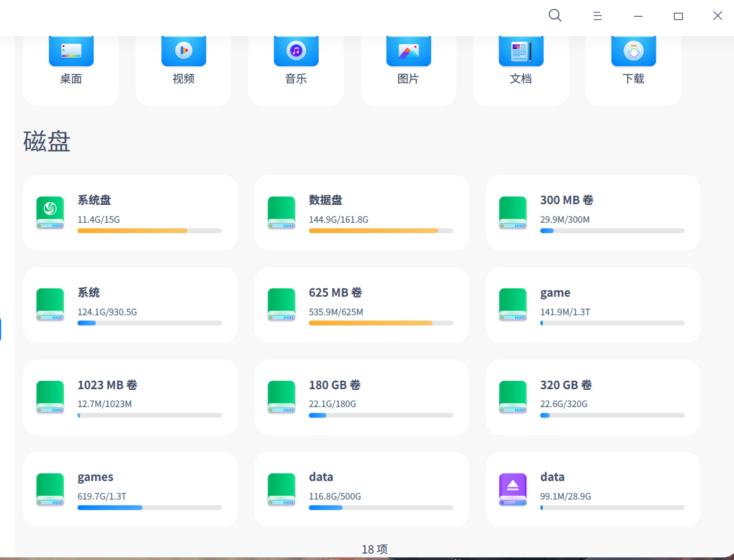The height and width of the screenshot is (560, 734).
Task: Open the title bar hamburger menu
Action: point(597,15)
